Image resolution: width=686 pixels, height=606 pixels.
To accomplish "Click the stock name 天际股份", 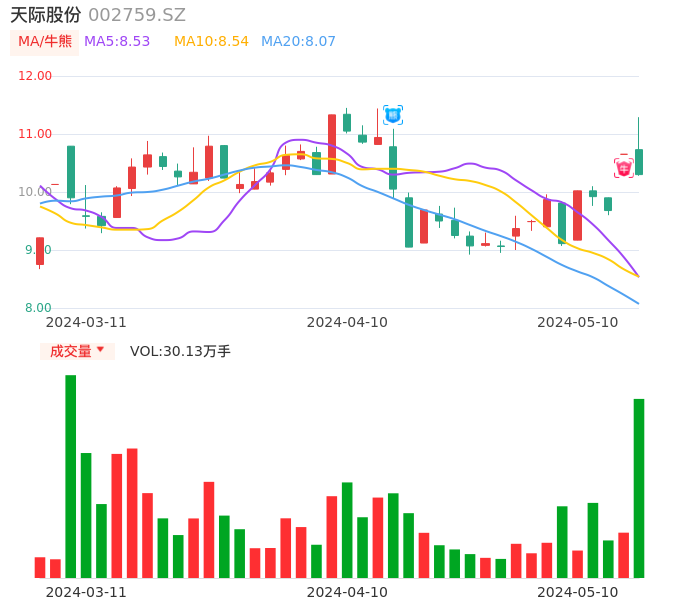I will 45,15.
